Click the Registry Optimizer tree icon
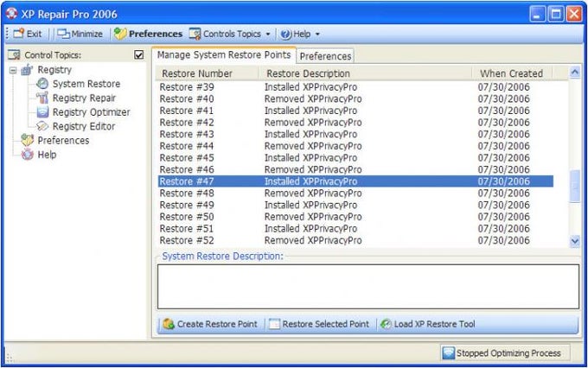 click(42, 112)
